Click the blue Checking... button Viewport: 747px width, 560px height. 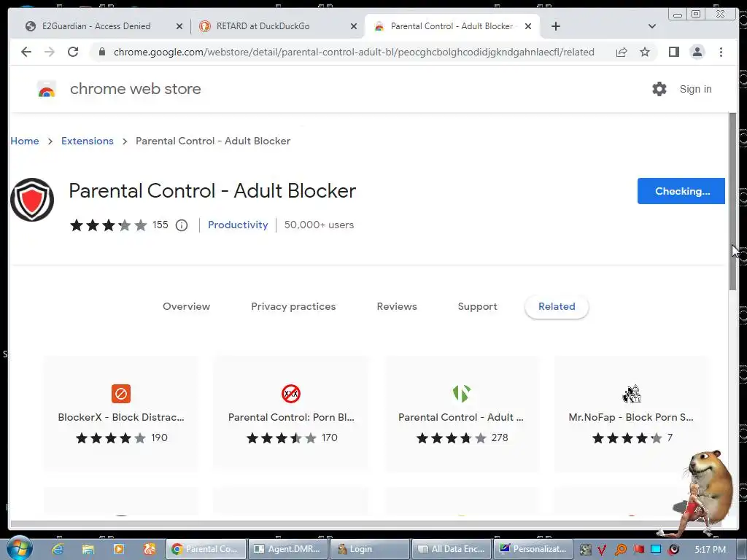681,191
